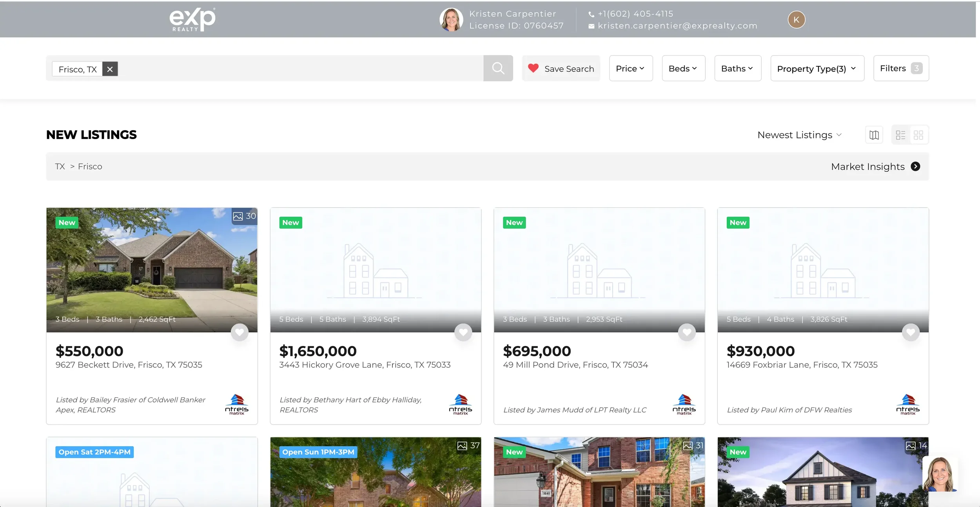Viewport: 980px width, 507px height.
Task: Click the $550,000 listing price
Action: [89, 351]
